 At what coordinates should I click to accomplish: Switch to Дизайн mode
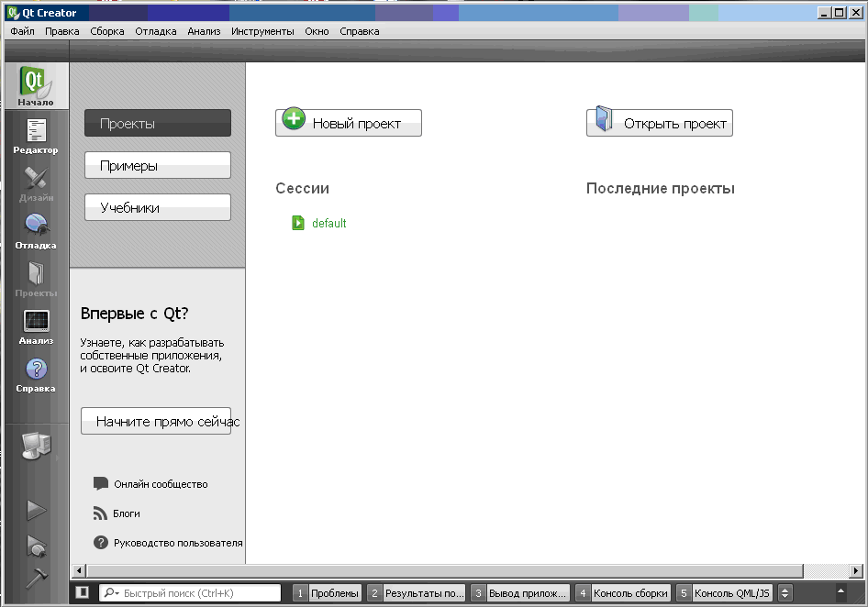(x=36, y=184)
